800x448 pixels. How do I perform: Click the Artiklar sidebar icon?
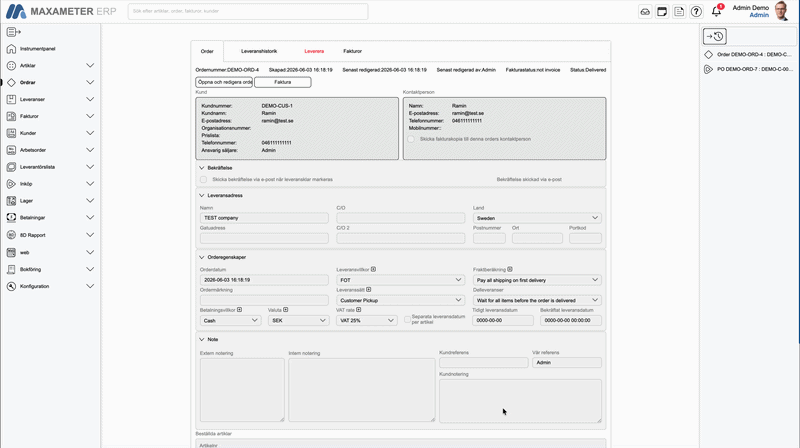pyautogui.click(x=11, y=66)
